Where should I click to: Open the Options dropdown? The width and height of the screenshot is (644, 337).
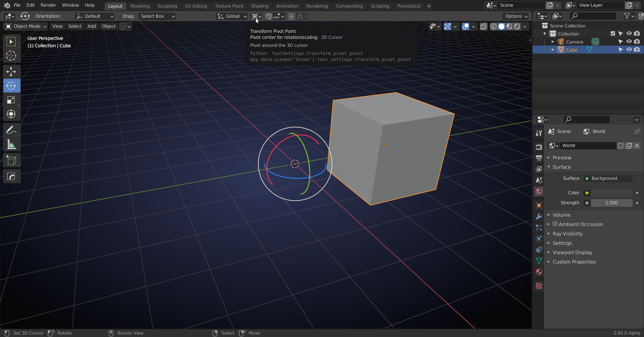[516, 16]
